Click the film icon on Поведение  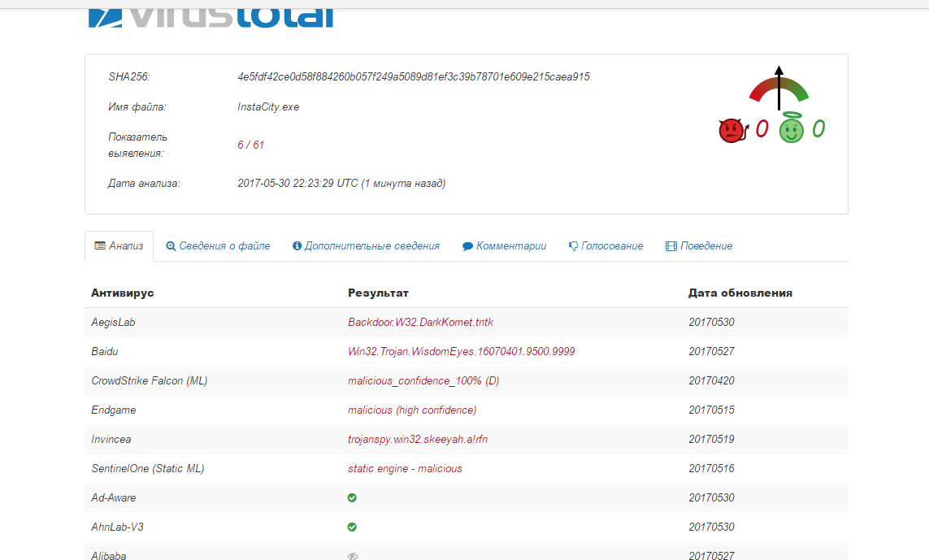671,246
